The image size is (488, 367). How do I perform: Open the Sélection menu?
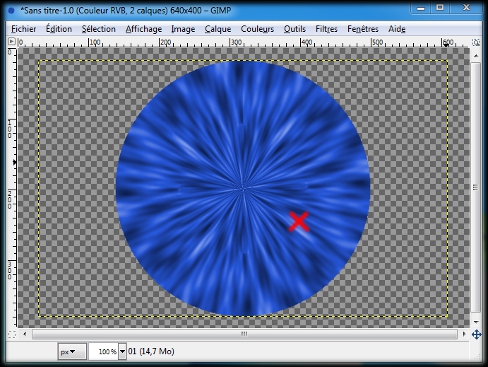[x=99, y=29]
